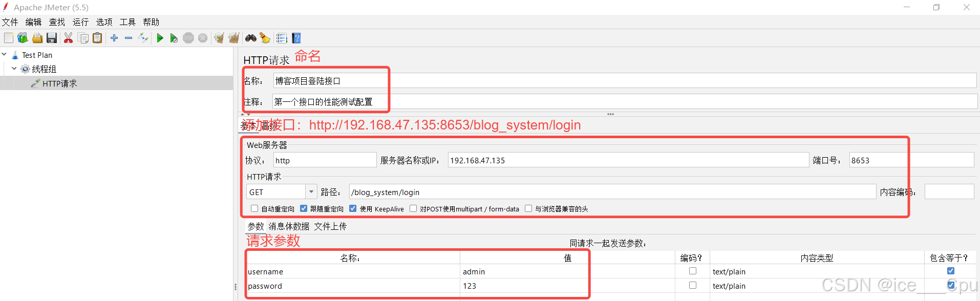Click the Shutdown grey X icon
The height and width of the screenshot is (301, 980).
coord(203,38)
